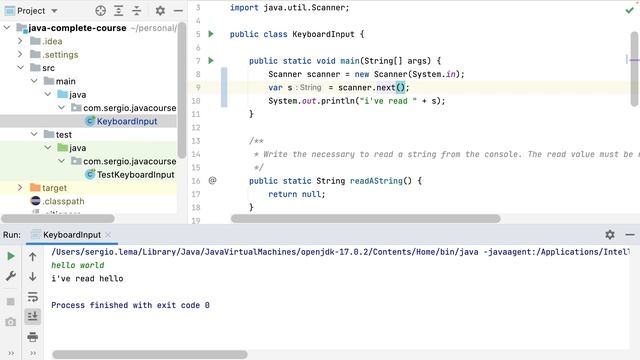640x360 pixels.
Task: Hide the Project panel with minus icon
Action: [x=178, y=11]
